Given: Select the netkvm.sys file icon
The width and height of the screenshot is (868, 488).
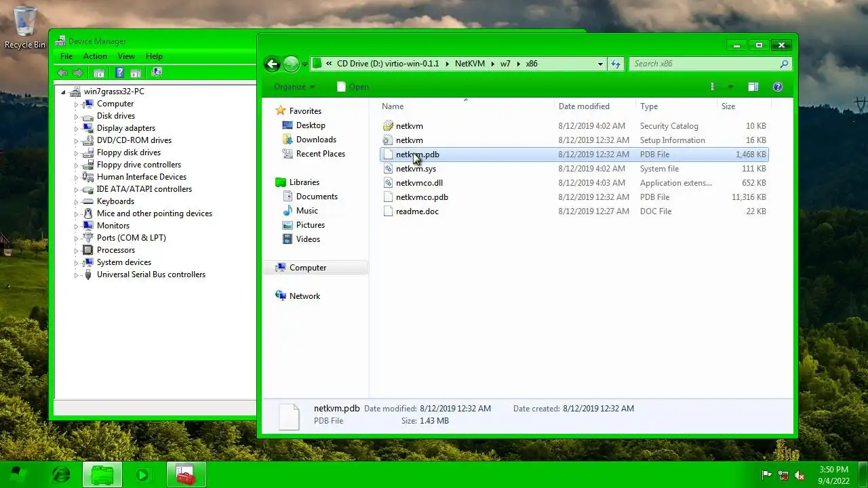Looking at the screenshot, I should pyautogui.click(x=388, y=169).
